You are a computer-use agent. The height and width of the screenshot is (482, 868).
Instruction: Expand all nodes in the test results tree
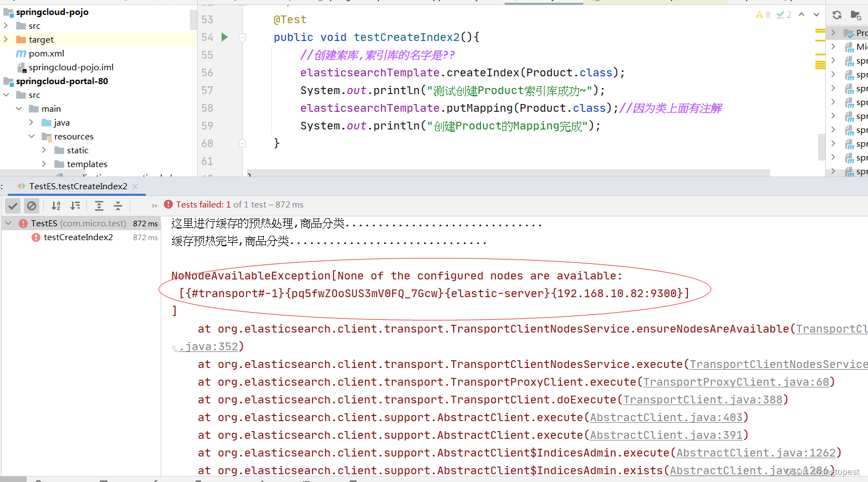(x=99, y=205)
